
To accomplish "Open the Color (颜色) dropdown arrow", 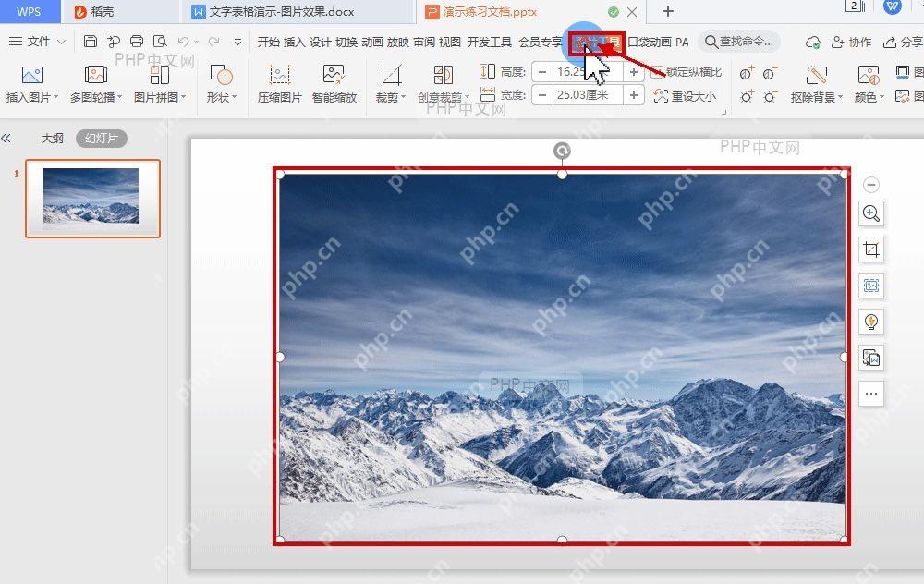I will pyautogui.click(x=882, y=97).
